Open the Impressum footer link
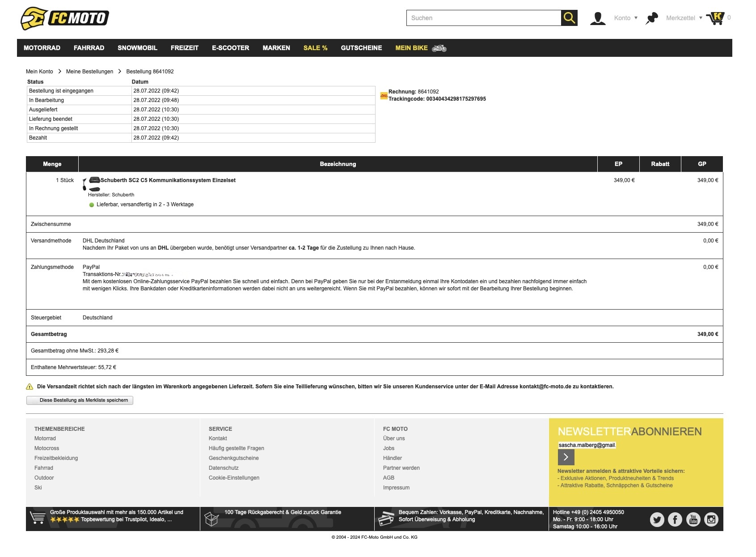Viewport: 756px width, 557px height. 396,488
